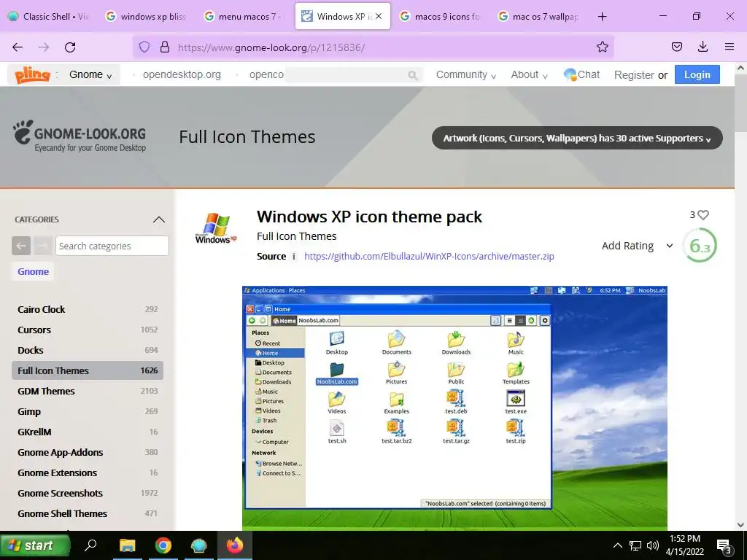Image resolution: width=747 pixels, height=560 pixels.
Task: Close the Windows XP icon tab
Action: click(379, 16)
